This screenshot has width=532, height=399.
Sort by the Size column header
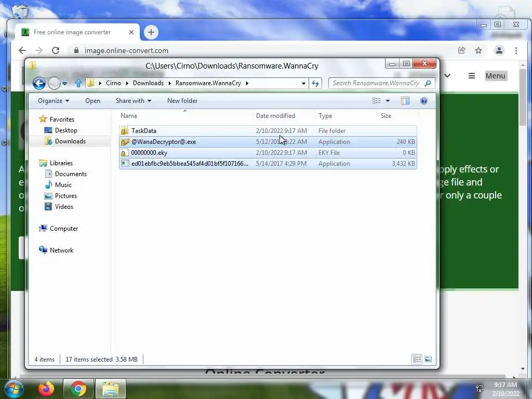pos(397,116)
